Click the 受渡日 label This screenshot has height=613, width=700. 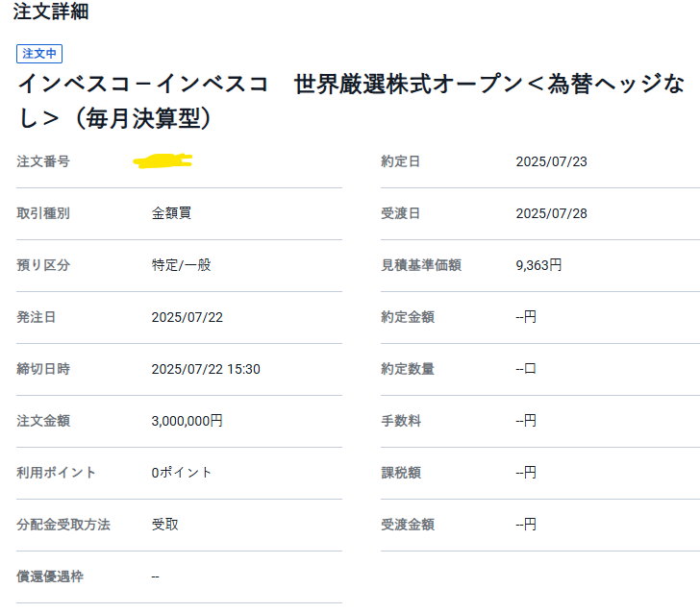[400, 213]
